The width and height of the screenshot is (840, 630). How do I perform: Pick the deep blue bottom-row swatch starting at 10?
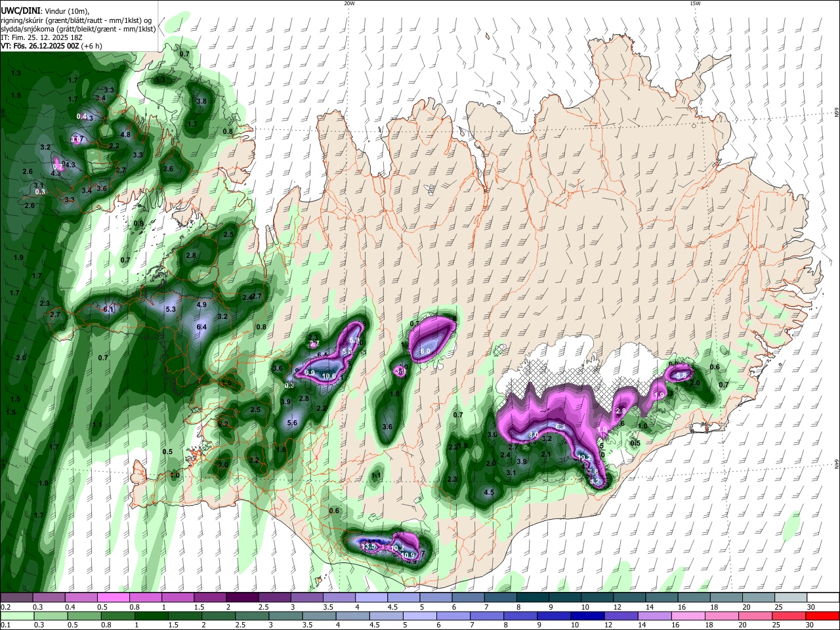coord(587,616)
